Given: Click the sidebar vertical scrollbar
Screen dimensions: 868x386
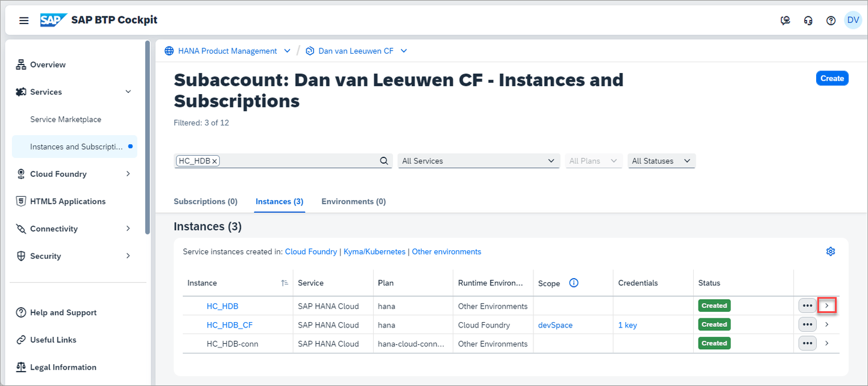Looking at the screenshot, I should (x=148, y=138).
